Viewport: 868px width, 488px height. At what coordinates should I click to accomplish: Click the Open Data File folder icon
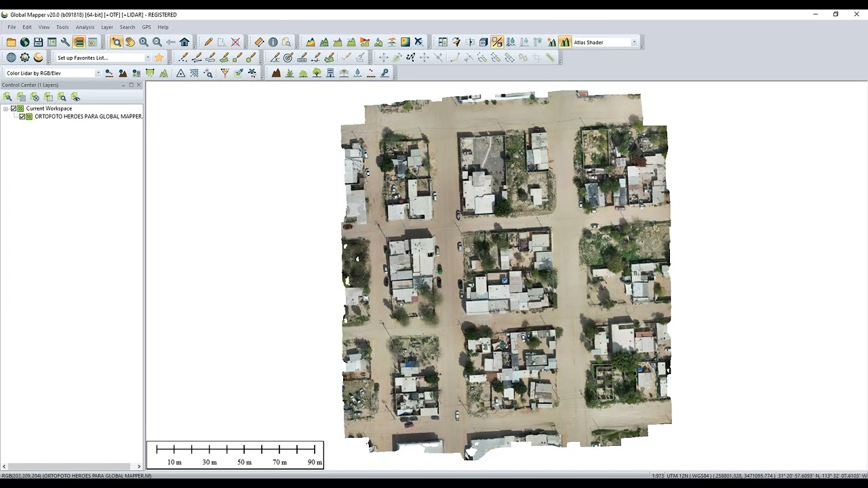pyautogui.click(x=11, y=42)
